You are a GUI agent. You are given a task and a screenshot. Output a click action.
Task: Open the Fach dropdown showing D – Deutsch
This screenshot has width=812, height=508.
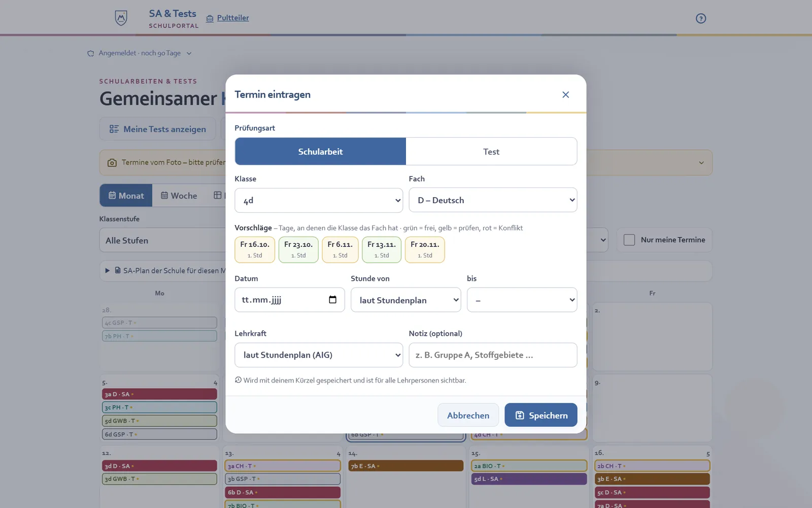pos(493,200)
